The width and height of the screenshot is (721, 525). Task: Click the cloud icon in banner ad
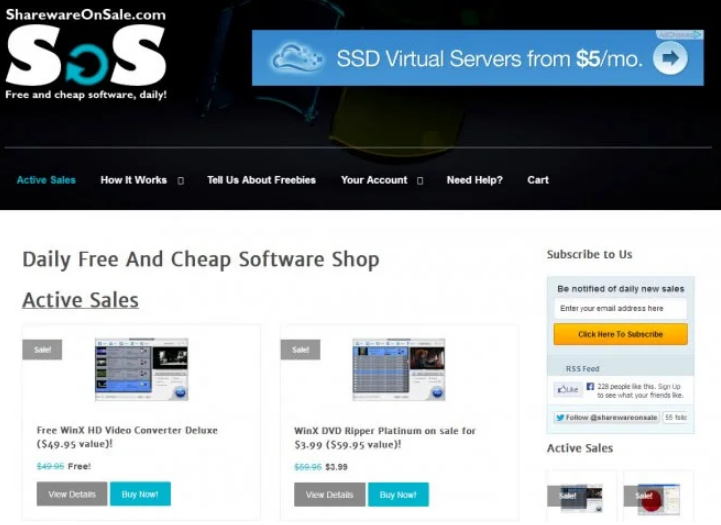296,58
